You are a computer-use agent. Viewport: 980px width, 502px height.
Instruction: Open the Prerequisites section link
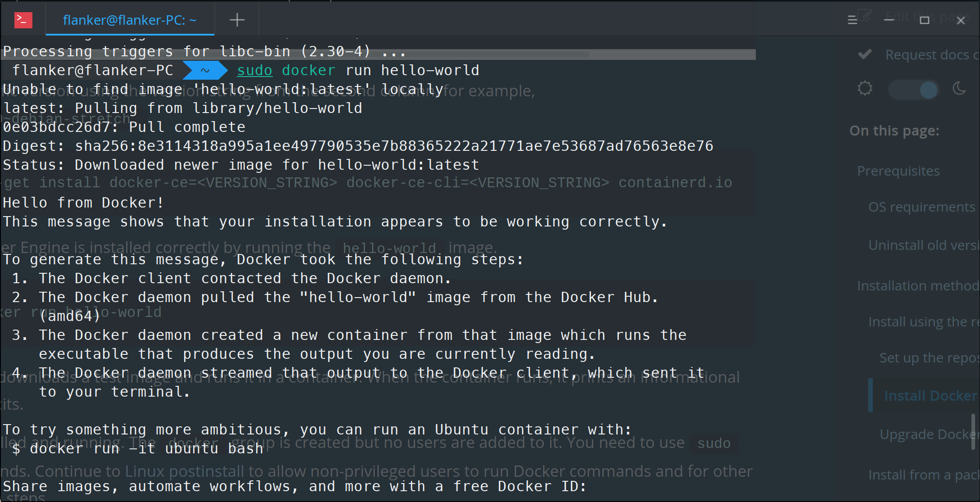899,171
